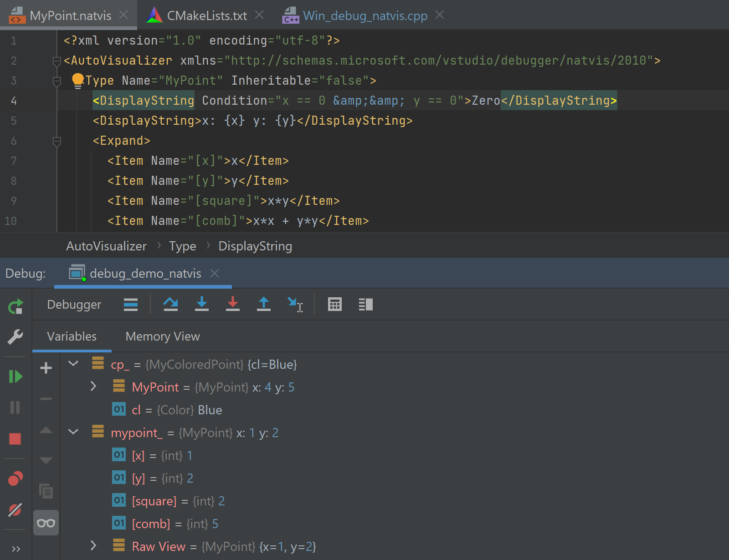
Task: Switch to the Memory View tab
Action: point(163,336)
